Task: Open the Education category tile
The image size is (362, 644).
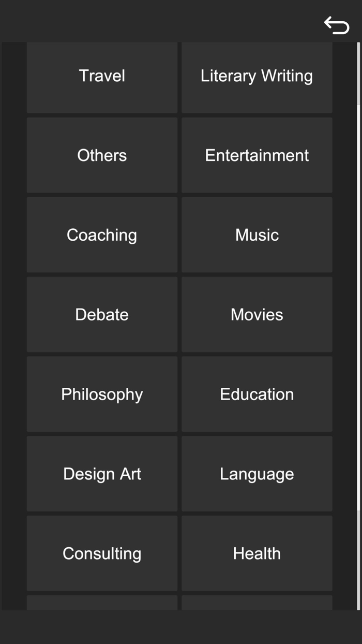Action: [257, 394]
